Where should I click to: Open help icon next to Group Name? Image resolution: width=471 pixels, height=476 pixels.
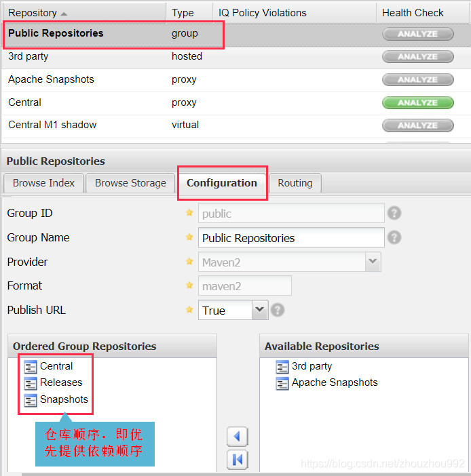click(x=394, y=237)
